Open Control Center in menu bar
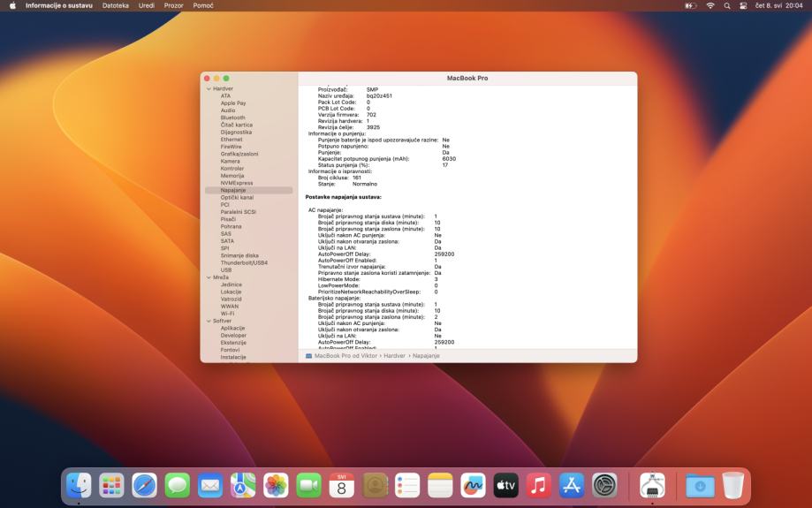The width and height of the screenshot is (812, 508). [743, 6]
